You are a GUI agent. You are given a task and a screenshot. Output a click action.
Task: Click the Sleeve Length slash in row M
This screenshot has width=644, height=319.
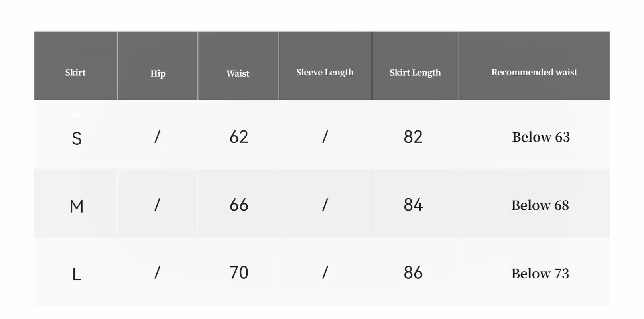tap(325, 205)
